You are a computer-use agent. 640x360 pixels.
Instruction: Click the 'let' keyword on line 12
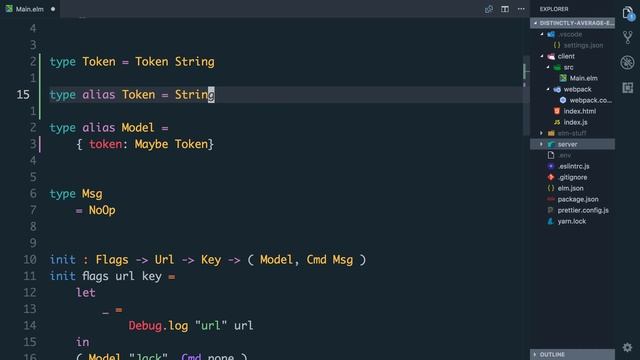86,293
